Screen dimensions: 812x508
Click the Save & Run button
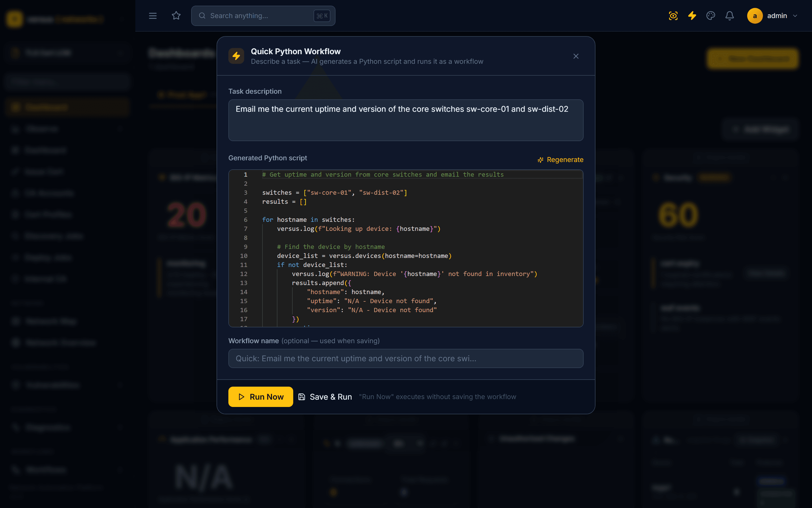pos(325,397)
